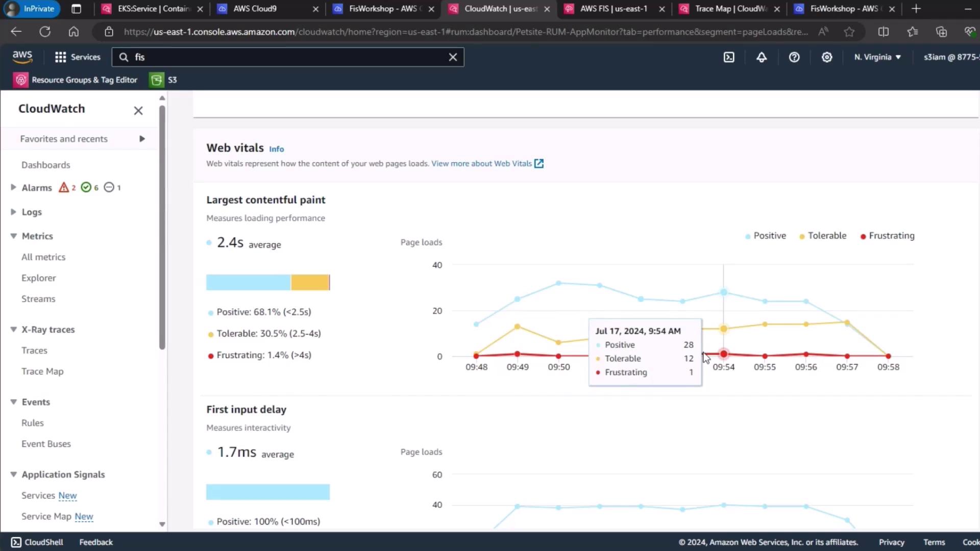Switch to the AWS Cloud9 browser tab
Viewport: 980px width, 551px height.
coord(255,9)
